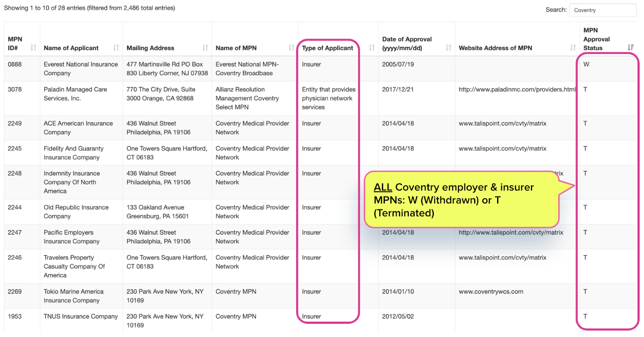This screenshot has width=644, height=337.
Task: Select MPN ID 2247
Action: pyautogui.click(x=15, y=232)
